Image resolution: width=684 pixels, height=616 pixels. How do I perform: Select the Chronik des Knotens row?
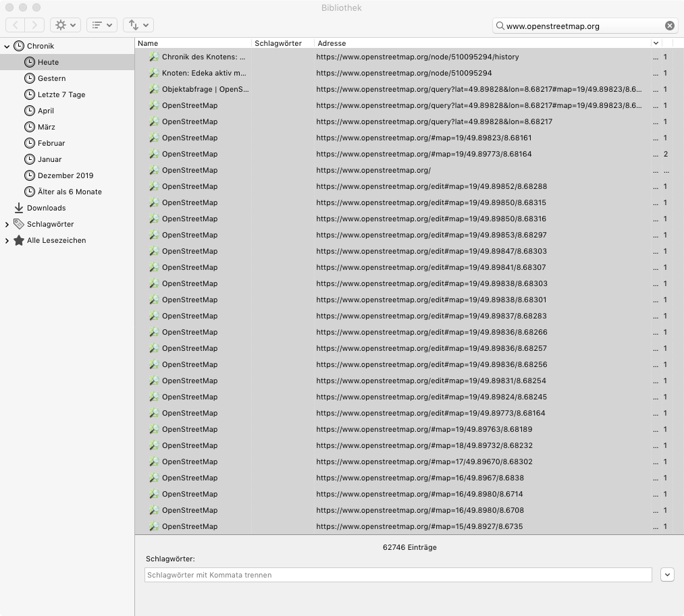(409, 57)
